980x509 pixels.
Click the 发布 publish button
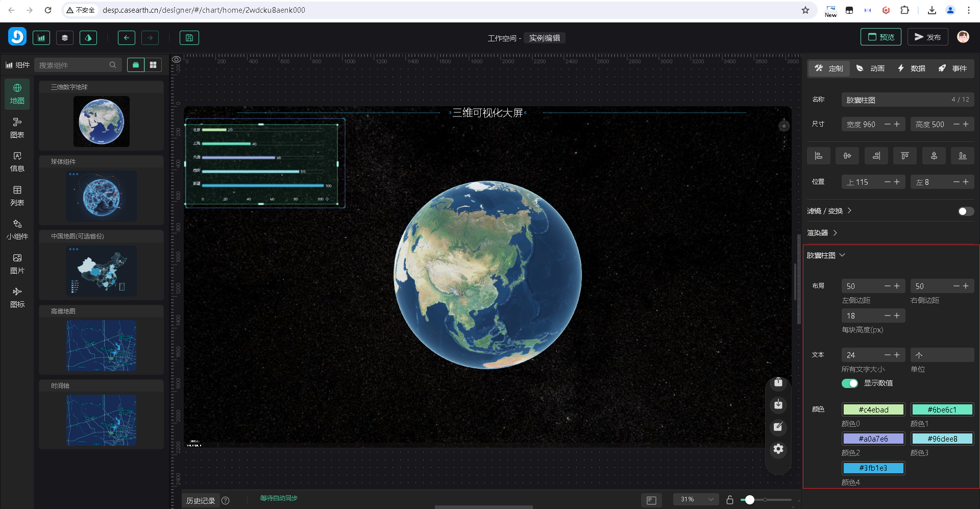[x=927, y=37]
